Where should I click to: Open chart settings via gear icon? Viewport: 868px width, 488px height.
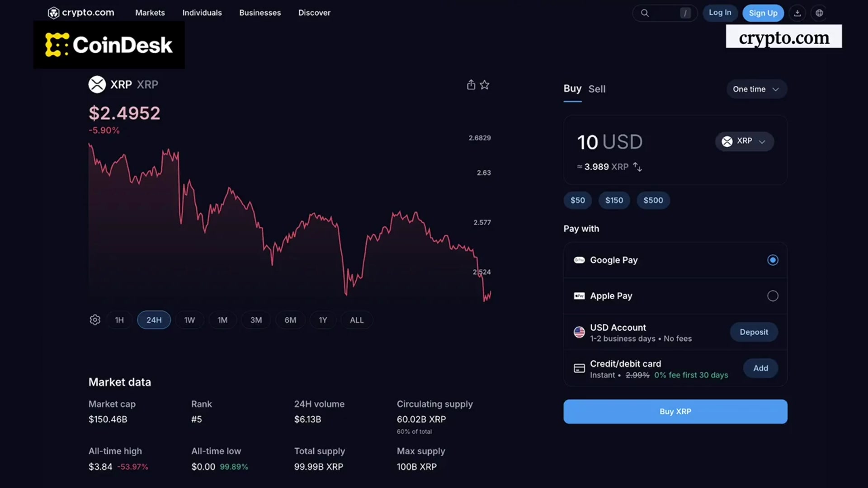95,319
